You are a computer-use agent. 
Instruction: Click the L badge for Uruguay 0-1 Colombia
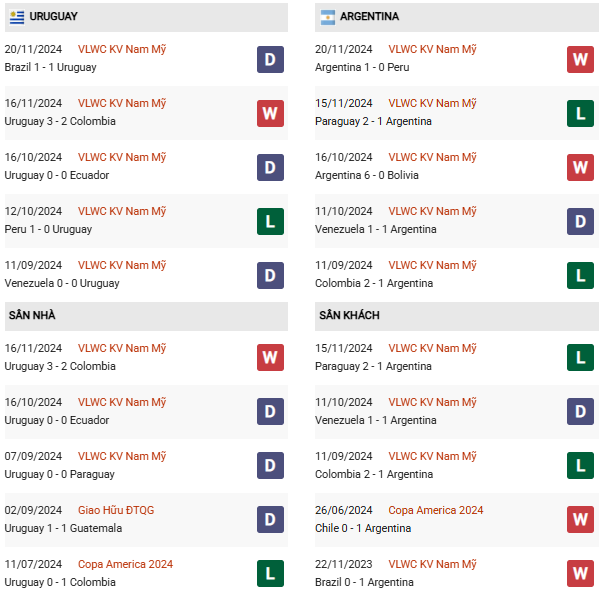pos(270,573)
